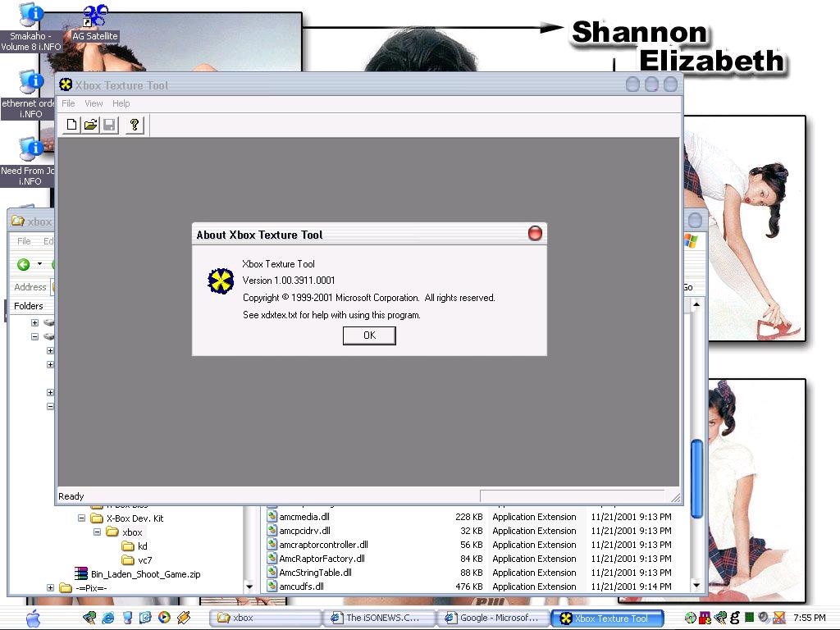Select the xbox folder in tree
The width and height of the screenshot is (840, 630).
(x=132, y=532)
